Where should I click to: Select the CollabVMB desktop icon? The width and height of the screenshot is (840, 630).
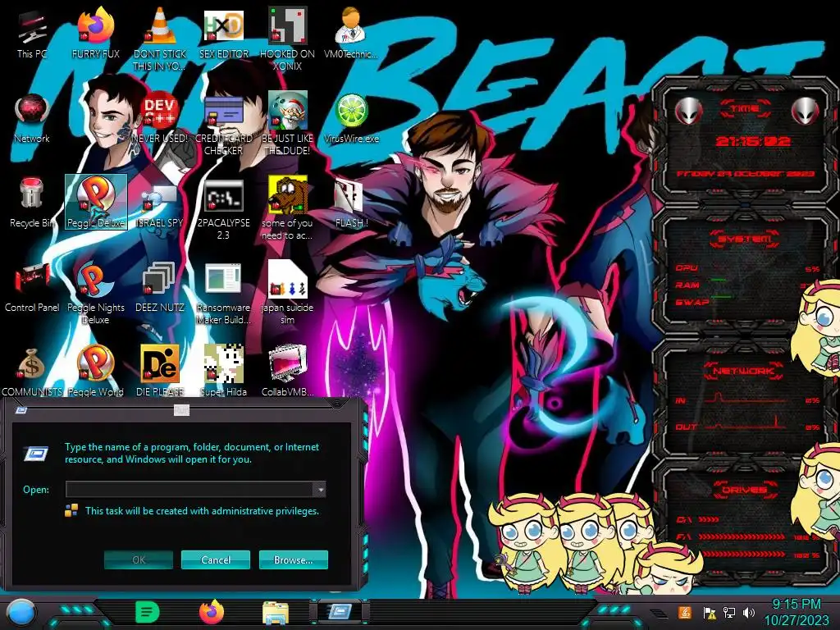tap(288, 370)
